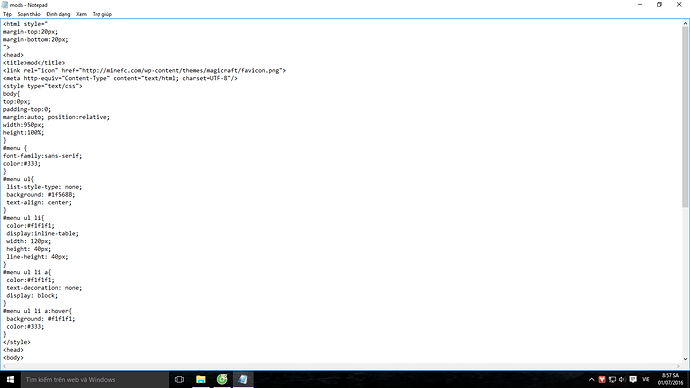Open the green Coc Coc browser icon
This screenshot has width=690, height=388.
(222, 379)
